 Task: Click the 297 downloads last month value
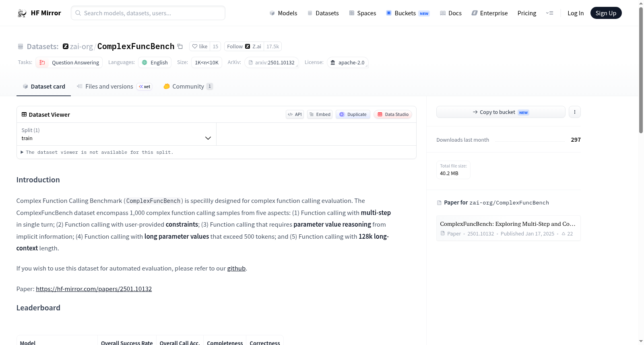(576, 140)
